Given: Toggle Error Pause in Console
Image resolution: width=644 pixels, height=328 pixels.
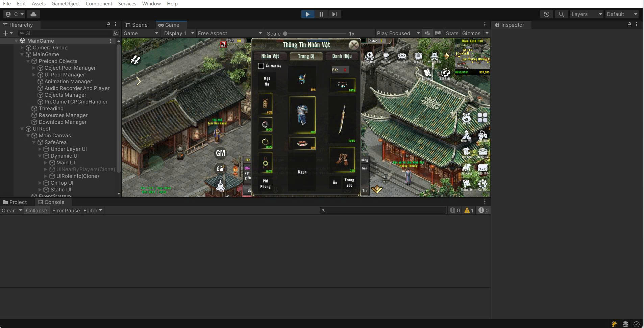Looking at the screenshot, I should 66,210.
